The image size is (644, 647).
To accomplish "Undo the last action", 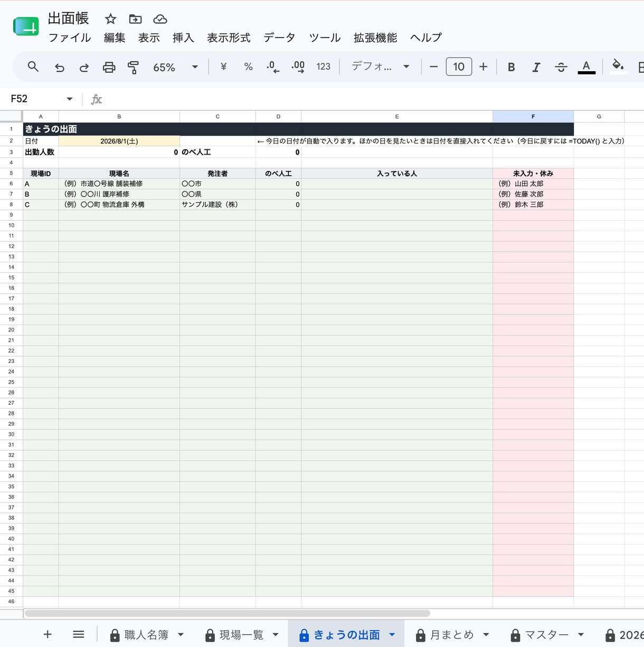I will point(59,67).
